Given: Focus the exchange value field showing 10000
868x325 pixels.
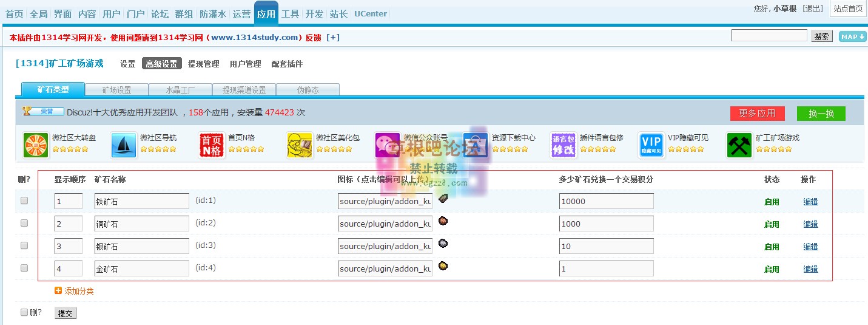Looking at the screenshot, I should (607, 201).
